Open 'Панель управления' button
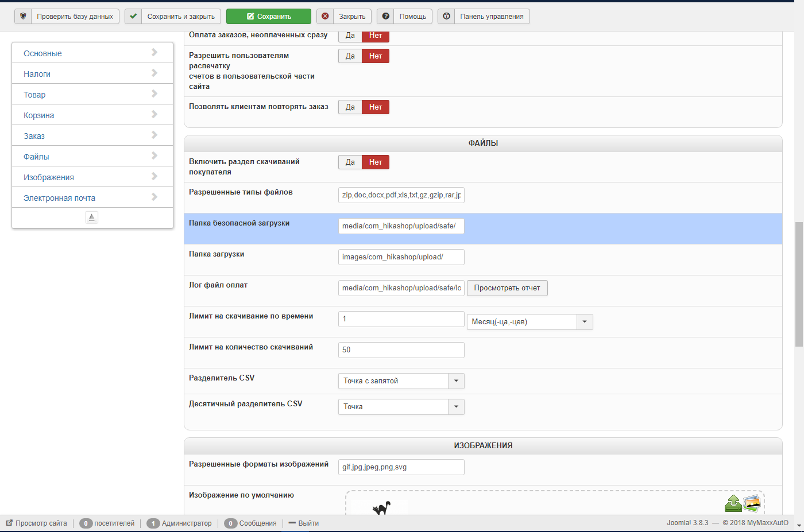 tap(484, 16)
